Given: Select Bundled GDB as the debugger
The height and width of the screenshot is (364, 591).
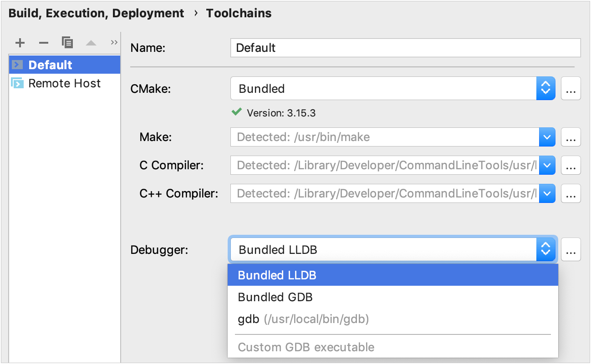Looking at the screenshot, I should [x=275, y=297].
